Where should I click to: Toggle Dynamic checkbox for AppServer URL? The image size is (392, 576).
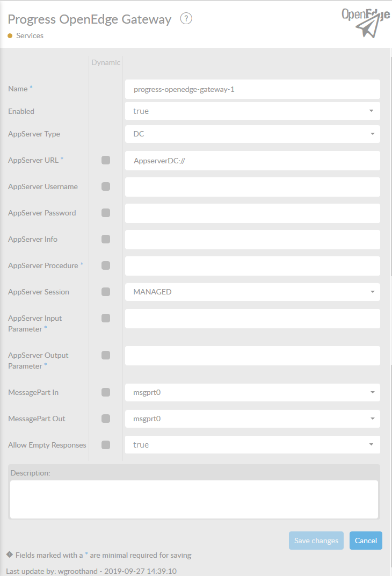tap(106, 160)
